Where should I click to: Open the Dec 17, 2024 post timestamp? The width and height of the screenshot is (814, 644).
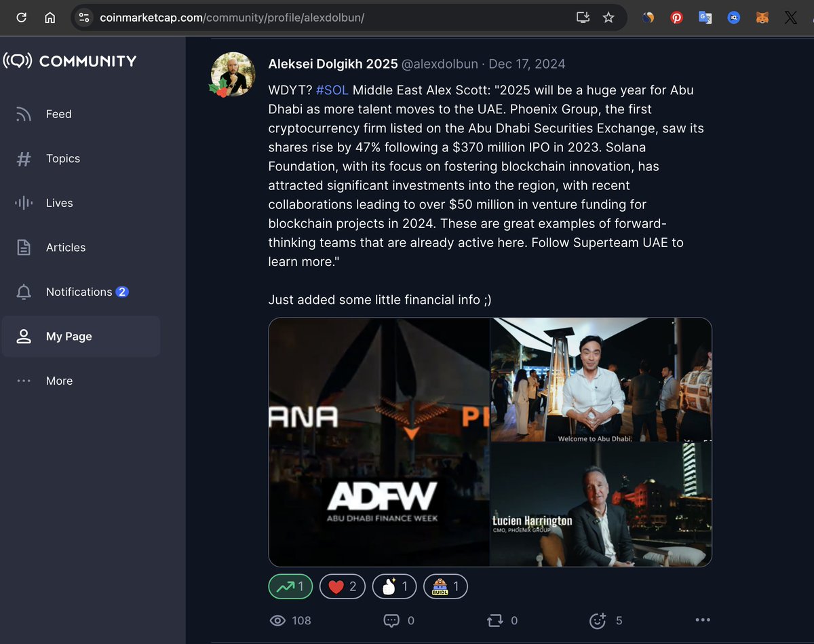click(x=526, y=64)
